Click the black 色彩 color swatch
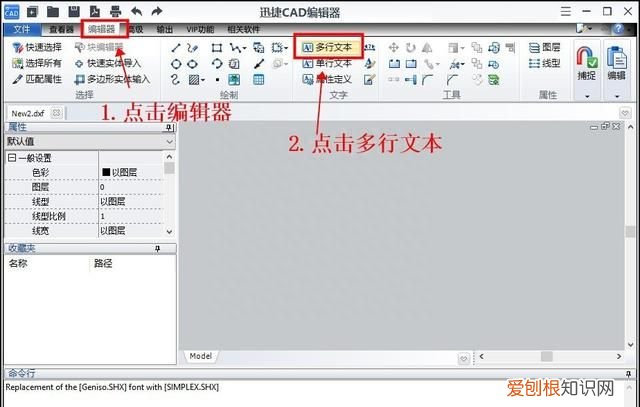Screen dimensions: 640x407 [x=106, y=172]
